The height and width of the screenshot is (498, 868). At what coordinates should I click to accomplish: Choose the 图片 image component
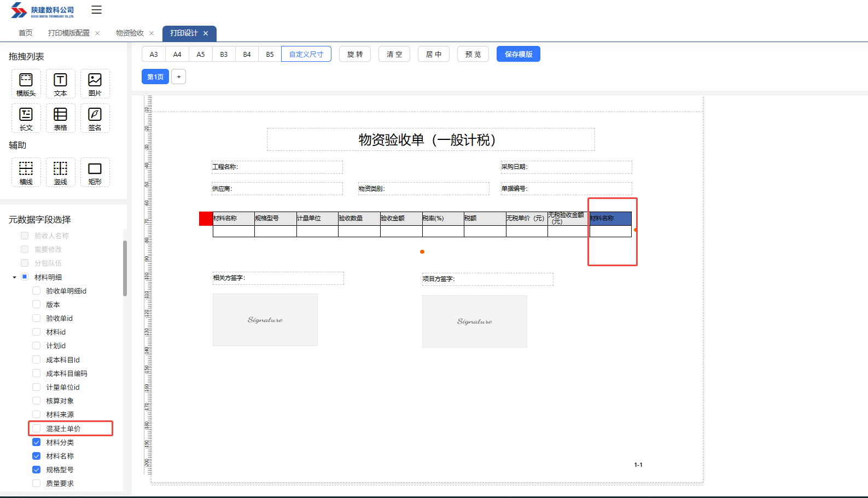pyautogui.click(x=95, y=84)
